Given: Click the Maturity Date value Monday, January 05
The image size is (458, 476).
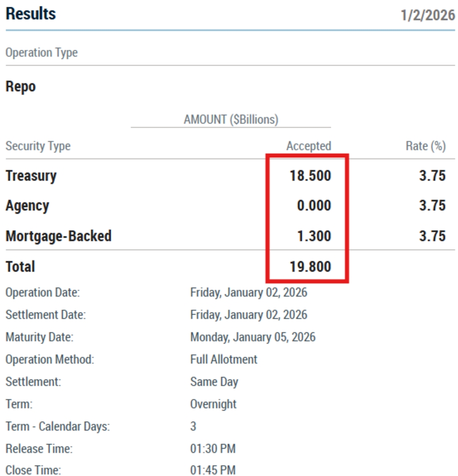Looking at the screenshot, I should pos(252,337).
